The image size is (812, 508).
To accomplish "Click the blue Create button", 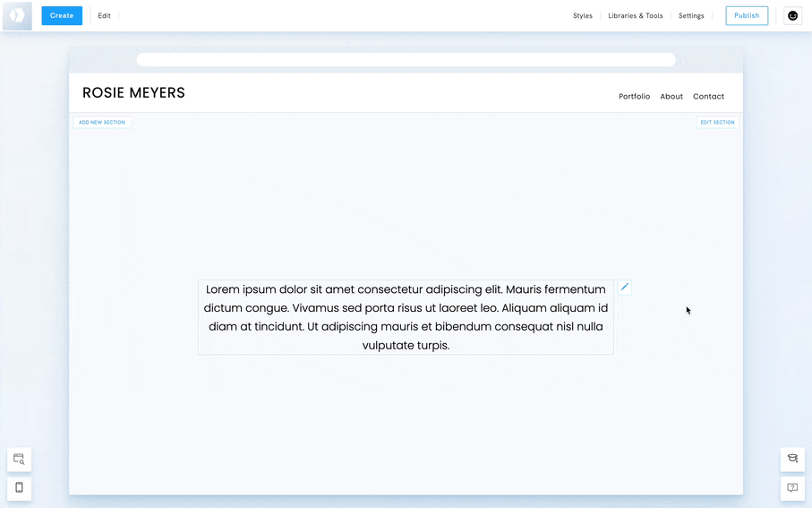I will click(x=62, y=15).
